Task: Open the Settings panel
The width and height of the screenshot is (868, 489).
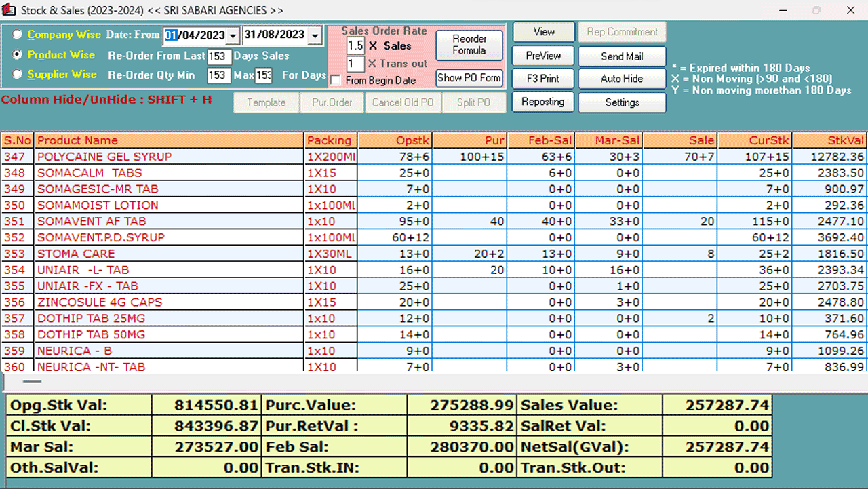Action: point(621,102)
